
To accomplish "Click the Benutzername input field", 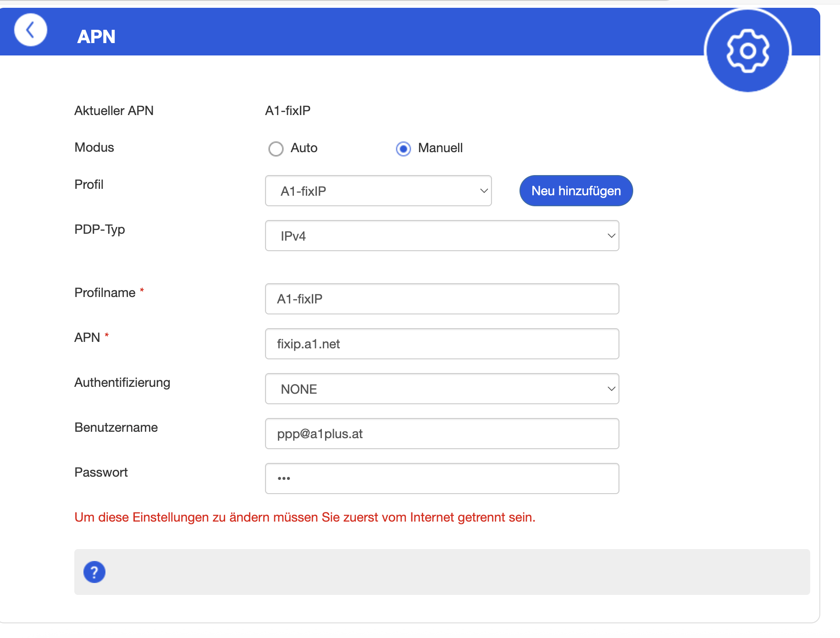I will click(x=442, y=434).
